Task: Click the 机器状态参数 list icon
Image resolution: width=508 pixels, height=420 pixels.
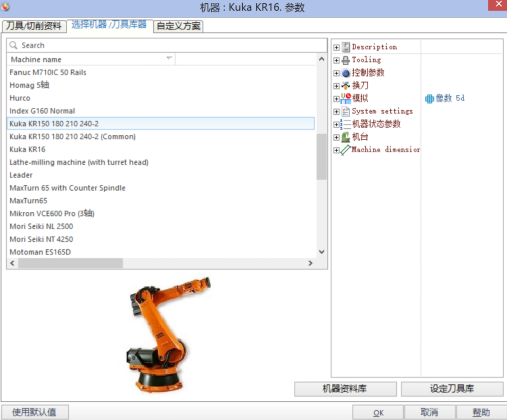Action: [346, 124]
